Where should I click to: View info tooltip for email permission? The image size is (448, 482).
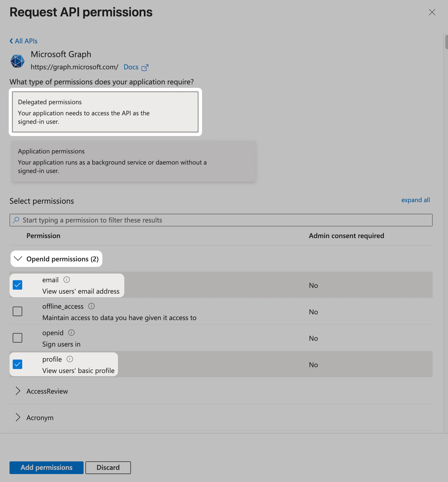point(67,280)
